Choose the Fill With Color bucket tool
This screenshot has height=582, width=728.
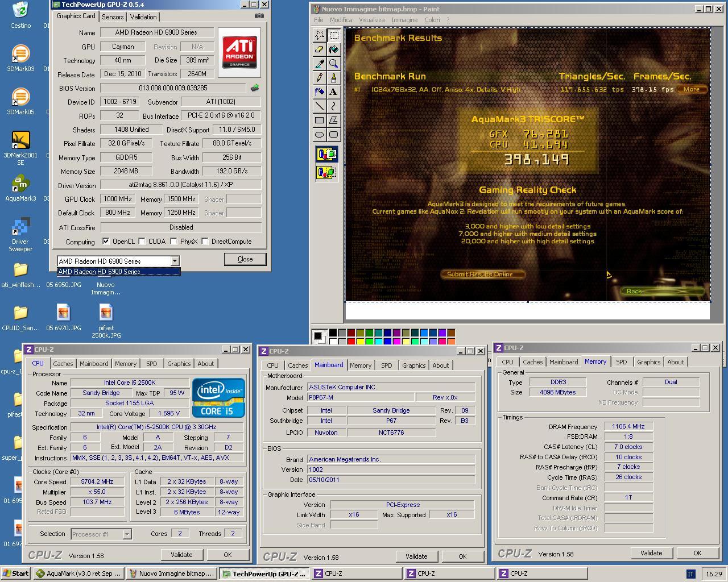333,49
